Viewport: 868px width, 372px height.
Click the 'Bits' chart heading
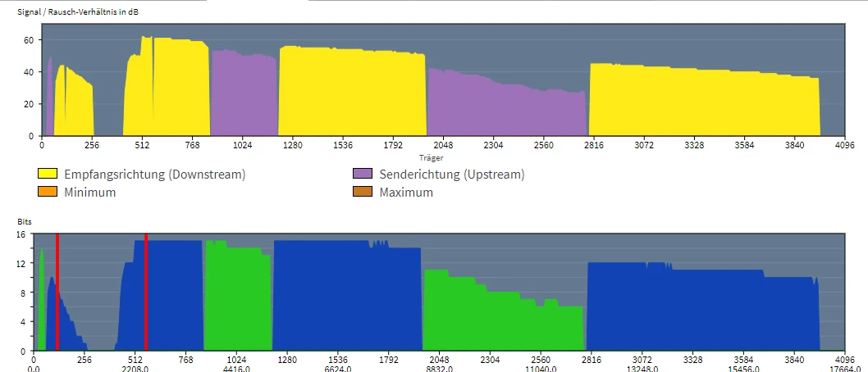pos(25,222)
